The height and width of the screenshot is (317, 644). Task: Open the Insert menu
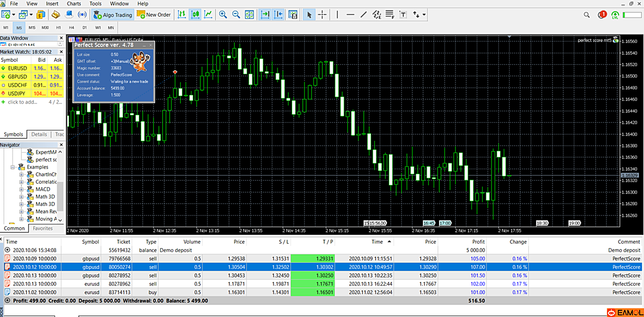pos(52,4)
